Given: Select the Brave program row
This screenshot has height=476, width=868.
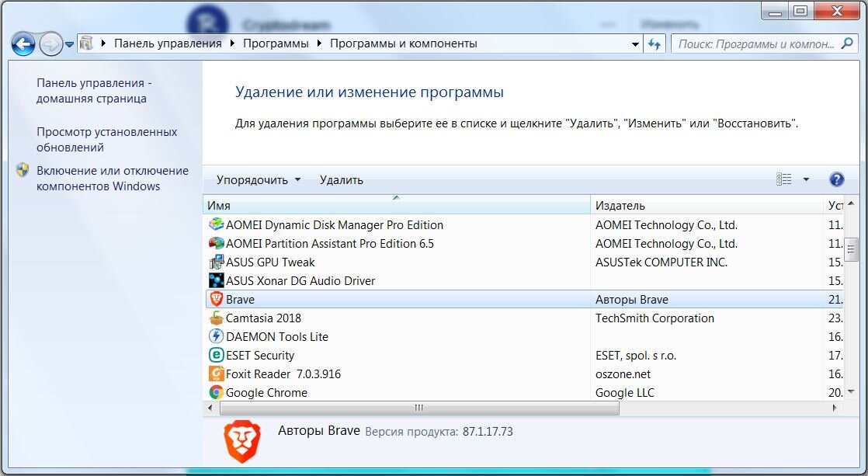Looking at the screenshot, I should pyautogui.click(x=524, y=300).
